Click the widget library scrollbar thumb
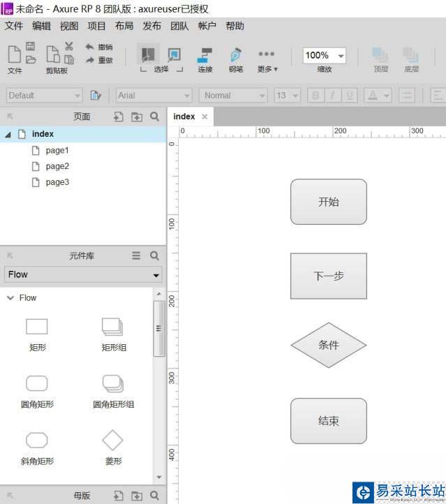 point(159,329)
